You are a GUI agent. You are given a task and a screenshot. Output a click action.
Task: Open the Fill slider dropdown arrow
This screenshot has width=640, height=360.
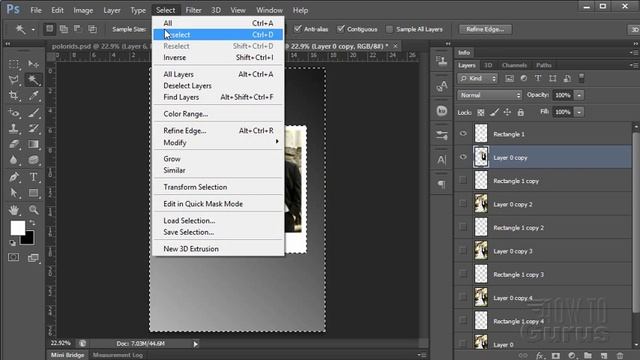(579, 112)
